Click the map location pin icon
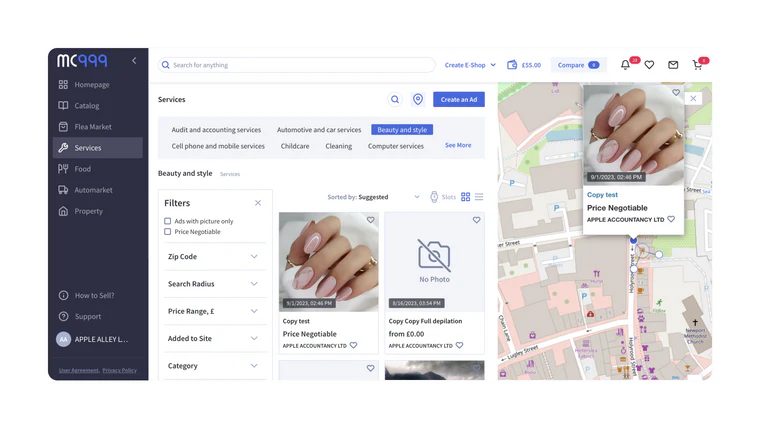The image size is (760, 428). click(x=418, y=100)
